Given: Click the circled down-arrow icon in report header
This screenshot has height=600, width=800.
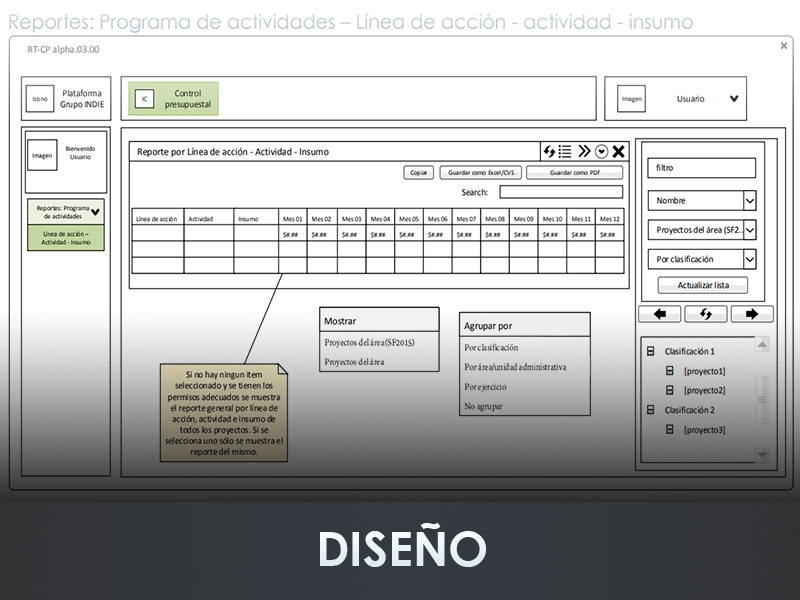Looking at the screenshot, I should [x=601, y=152].
